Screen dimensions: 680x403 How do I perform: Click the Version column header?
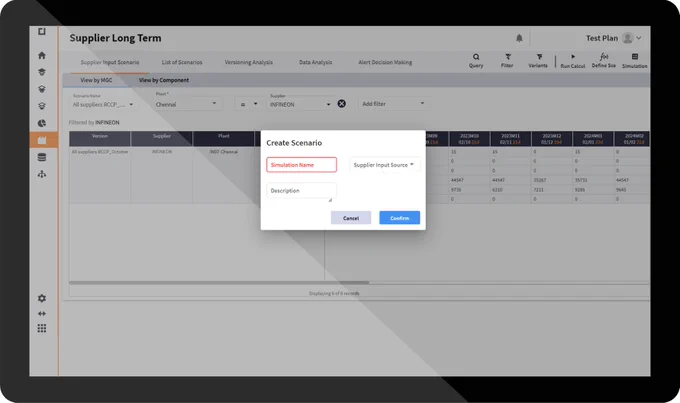click(x=100, y=138)
